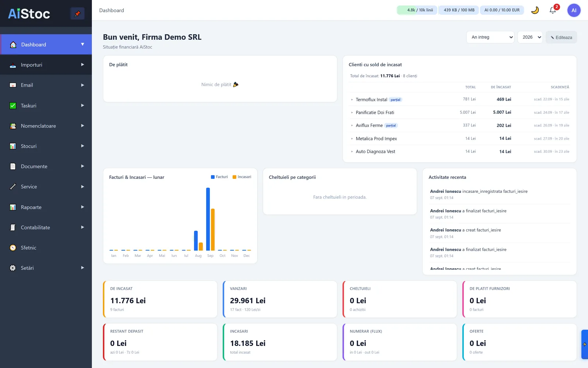Expand the Importuri submenu arrow
The image size is (588, 368).
[82, 65]
